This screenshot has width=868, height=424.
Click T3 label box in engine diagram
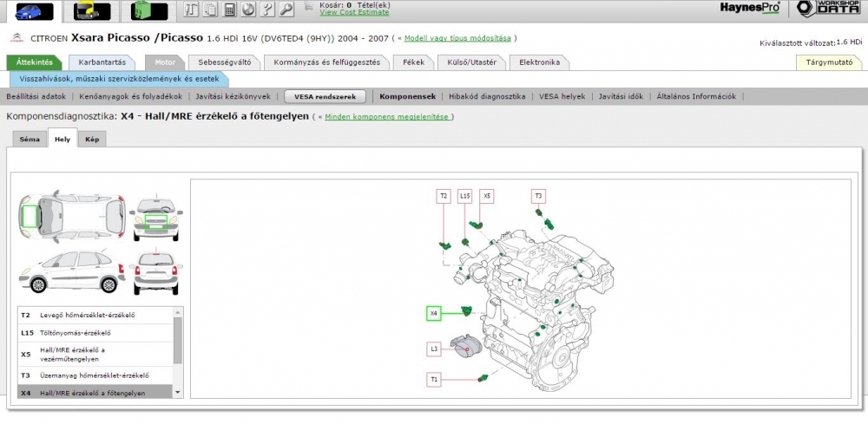tap(539, 196)
